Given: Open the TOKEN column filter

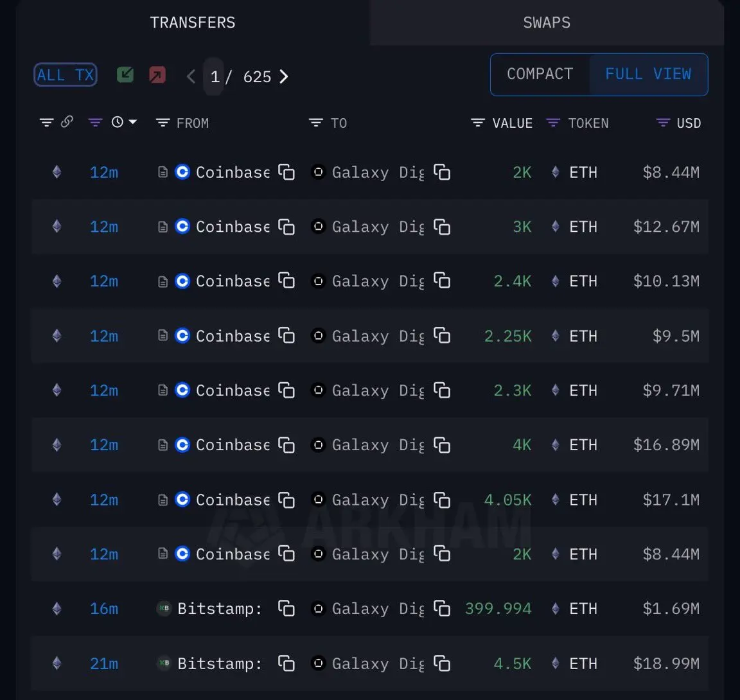Looking at the screenshot, I should pos(552,123).
